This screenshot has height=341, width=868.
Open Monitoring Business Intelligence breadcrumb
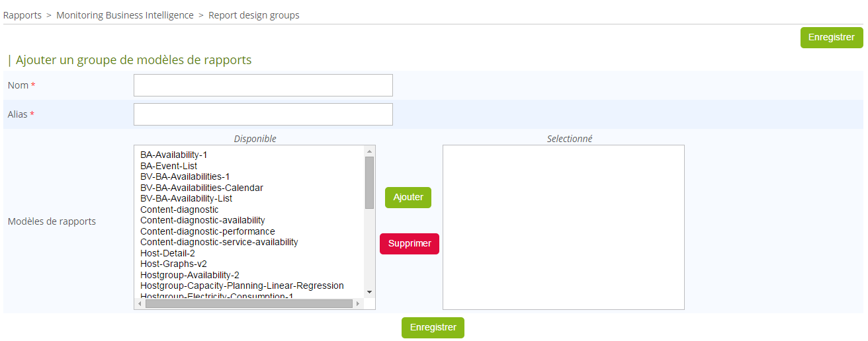pos(125,15)
